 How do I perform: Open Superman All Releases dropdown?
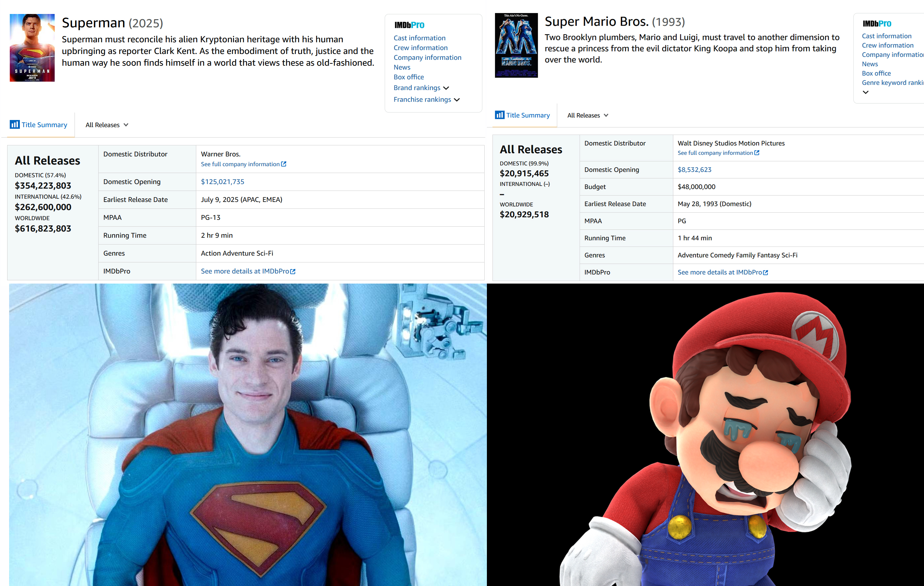107,125
